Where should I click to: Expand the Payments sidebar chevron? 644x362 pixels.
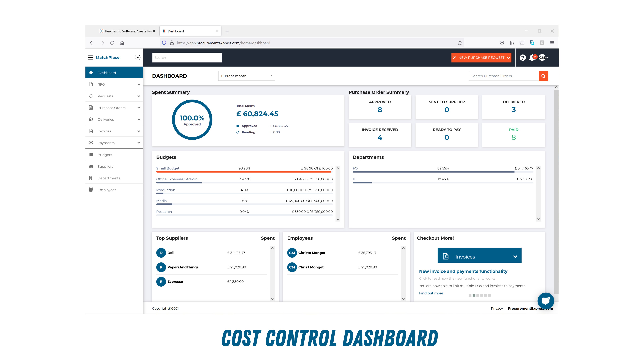point(139,143)
